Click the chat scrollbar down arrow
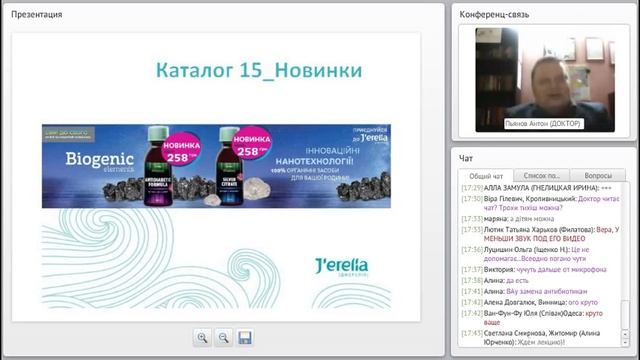This screenshot has width=640, height=360. (x=625, y=343)
